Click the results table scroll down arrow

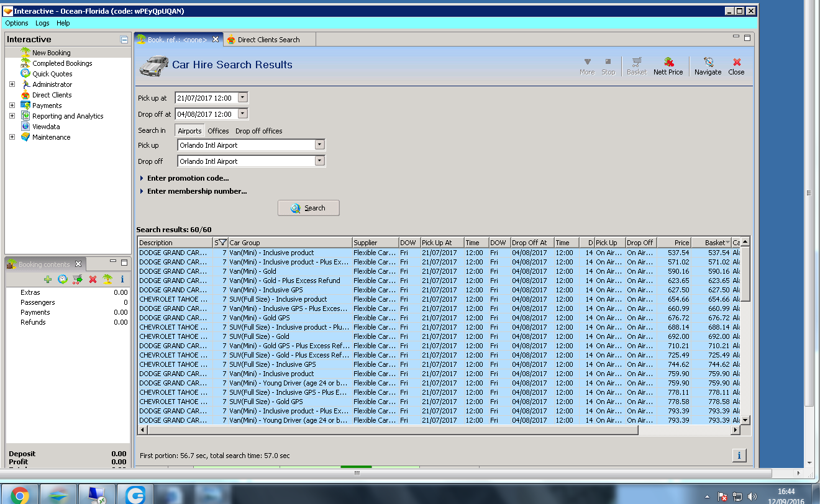745,421
